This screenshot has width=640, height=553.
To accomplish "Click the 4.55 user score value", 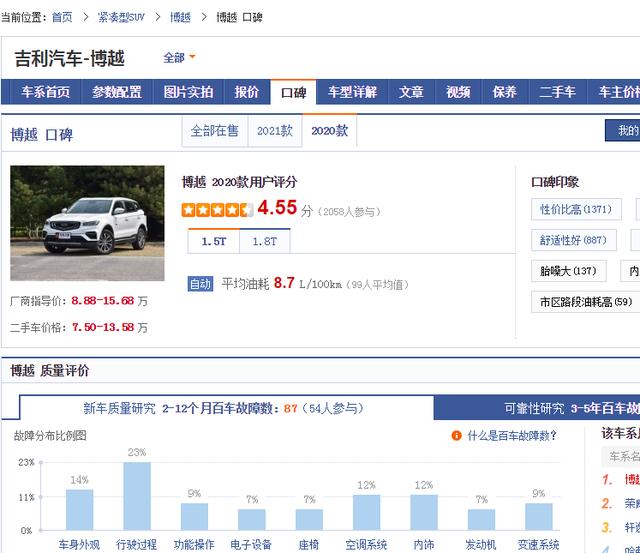I will click(277, 207).
